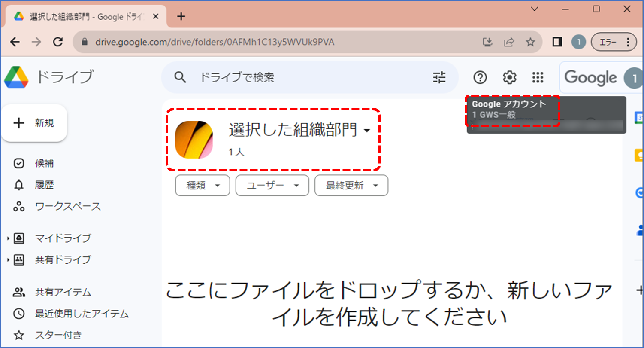Image resolution: width=644 pixels, height=348 pixels.
Task: Click the 新規 new button
Action: (x=34, y=123)
